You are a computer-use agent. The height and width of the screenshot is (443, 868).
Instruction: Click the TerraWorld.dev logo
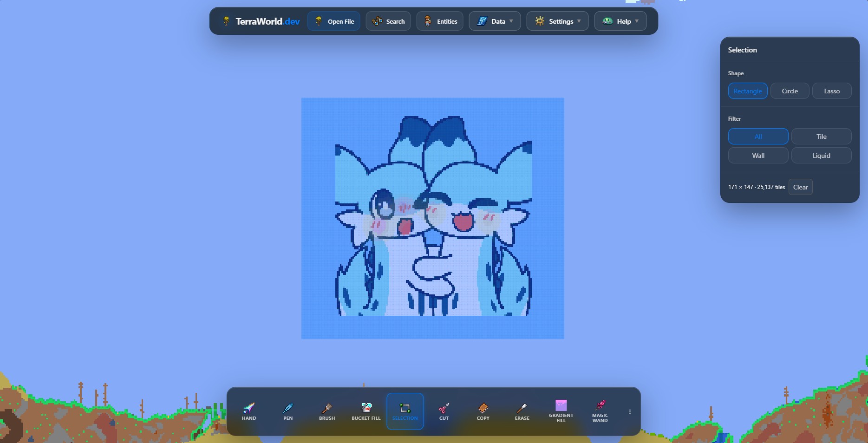pos(261,21)
